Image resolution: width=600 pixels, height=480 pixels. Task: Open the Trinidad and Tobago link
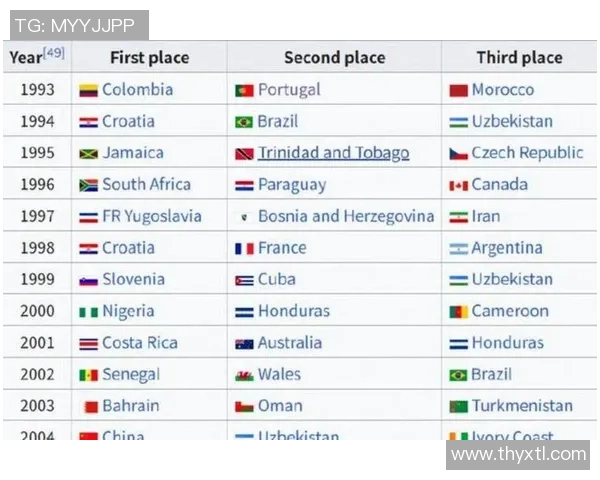(333, 153)
